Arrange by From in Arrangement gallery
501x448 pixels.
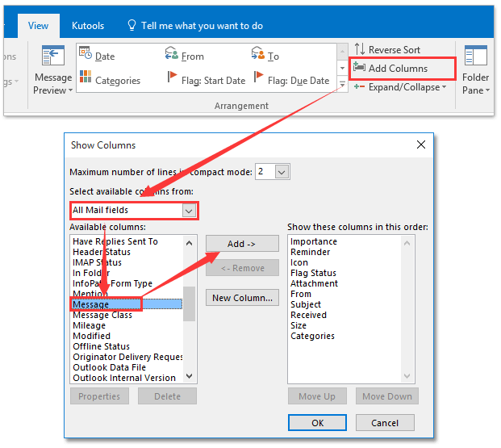[184, 57]
